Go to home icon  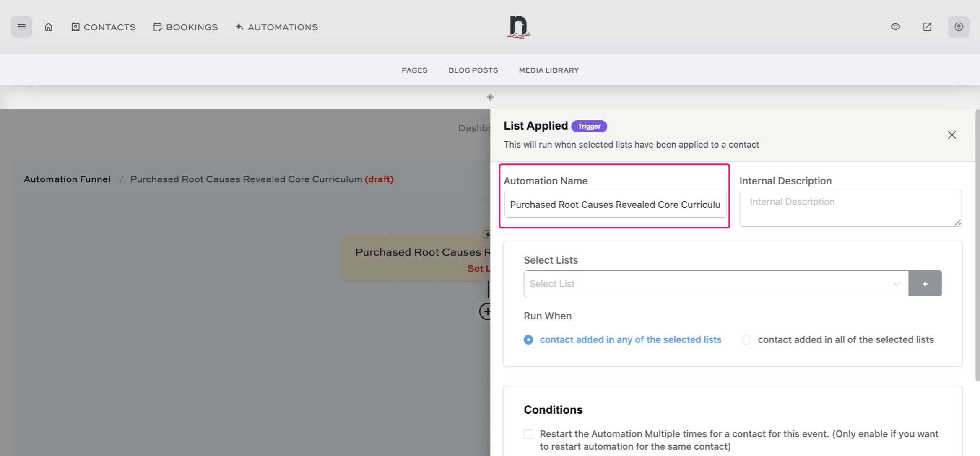tap(49, 27)
